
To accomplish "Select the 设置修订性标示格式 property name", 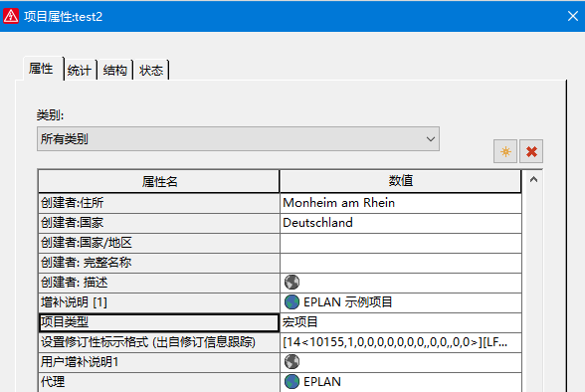I will point(159,342).
